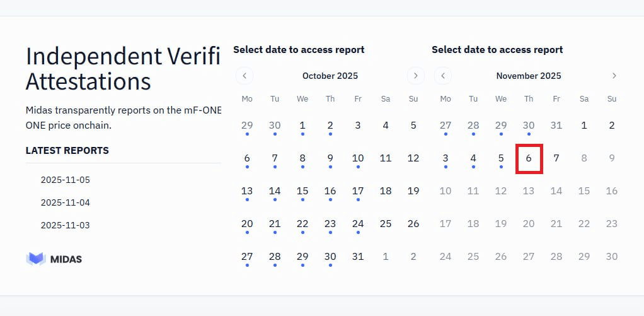Select October 27 report date
644x316 pixels.
[x=247, y=257]
